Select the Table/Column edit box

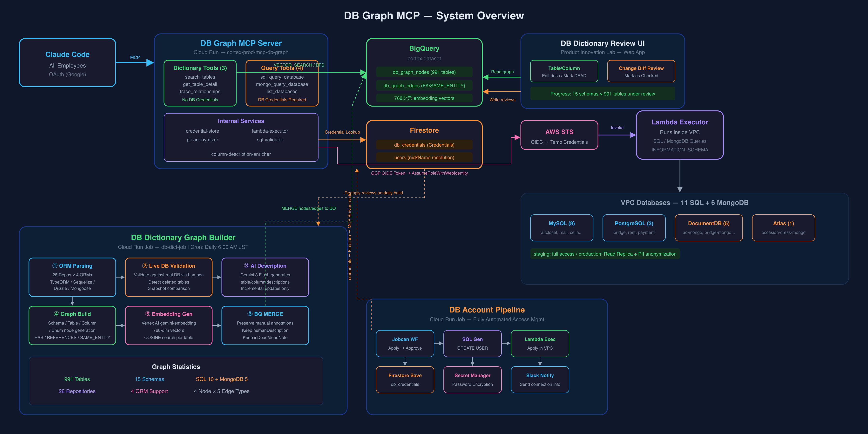(564, 71)
